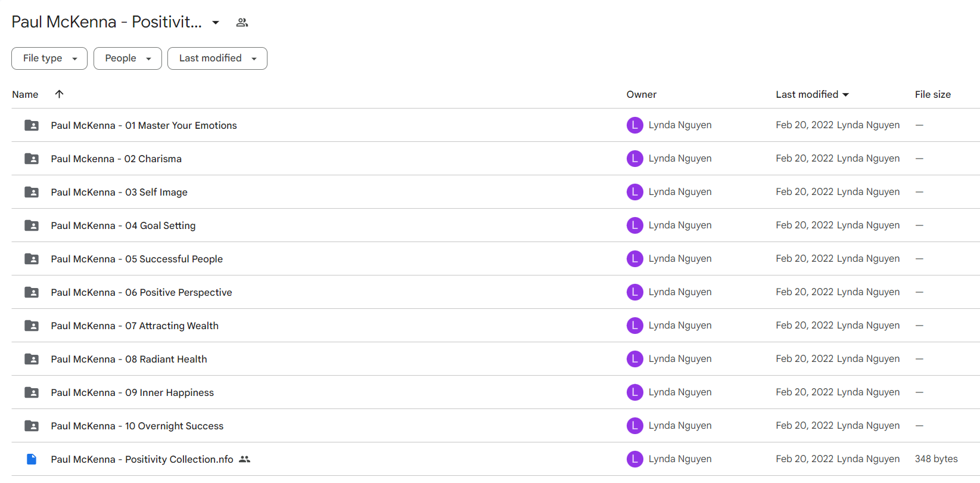Select Paul McKenna - 06 Positive Perspective
The image size is (980, 483).
[141, 292]
